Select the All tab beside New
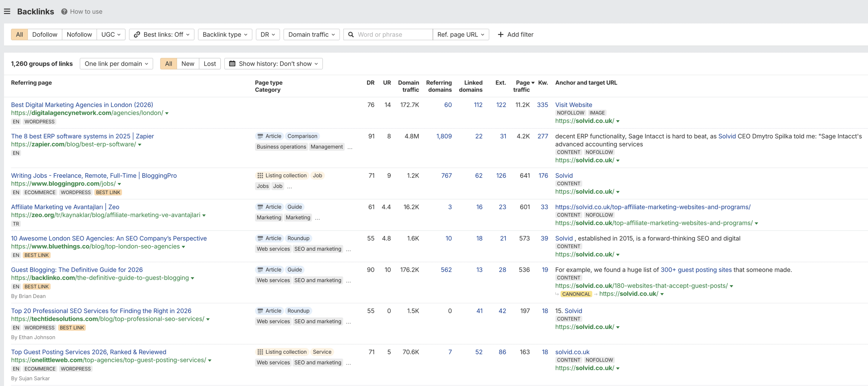This screenshot has height=386, width=868. pyautogui.click(x=168, y=64)
